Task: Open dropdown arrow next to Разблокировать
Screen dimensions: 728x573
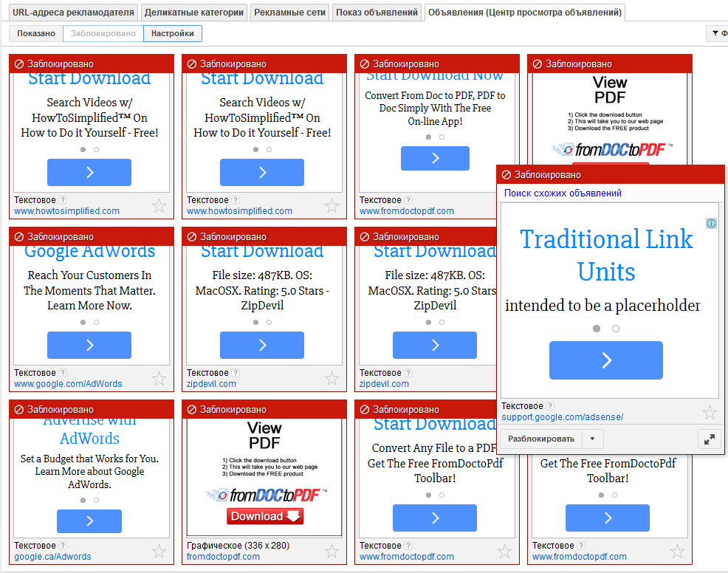Action: point(592,439)
